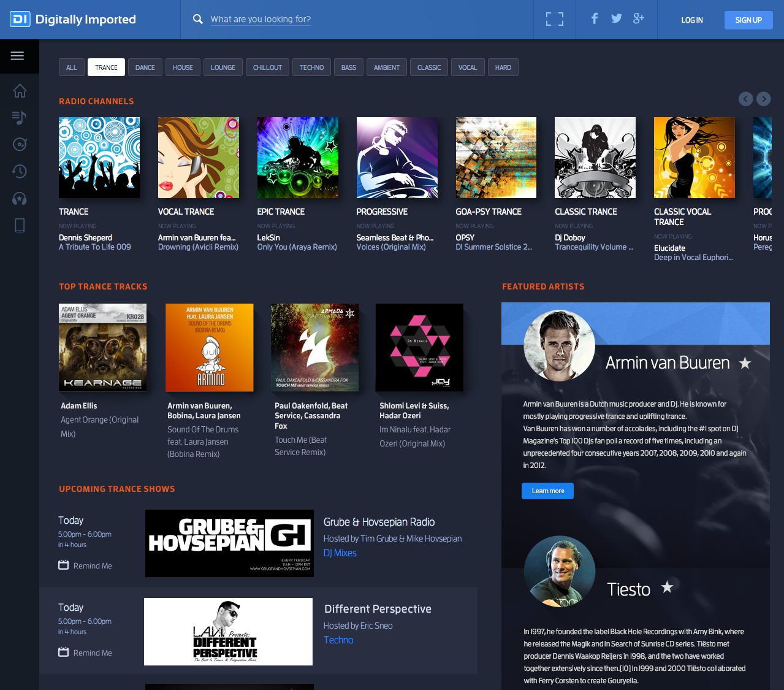Show next radio channels with right arrow
The image size is (784, 690).
coord(763,99)
